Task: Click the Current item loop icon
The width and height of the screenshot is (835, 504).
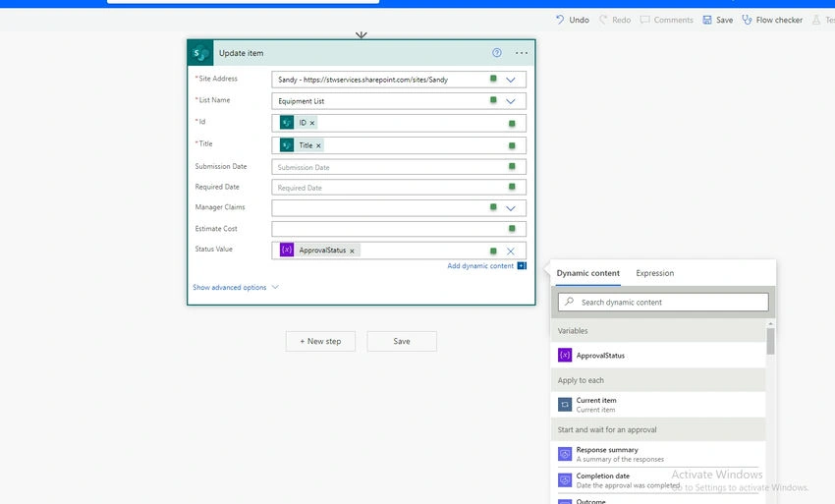Action: 565,405
